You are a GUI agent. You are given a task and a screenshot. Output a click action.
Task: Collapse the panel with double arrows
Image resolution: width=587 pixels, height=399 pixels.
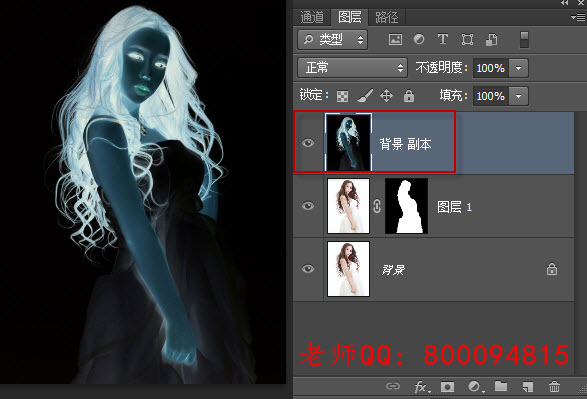[x=565, y=3]
